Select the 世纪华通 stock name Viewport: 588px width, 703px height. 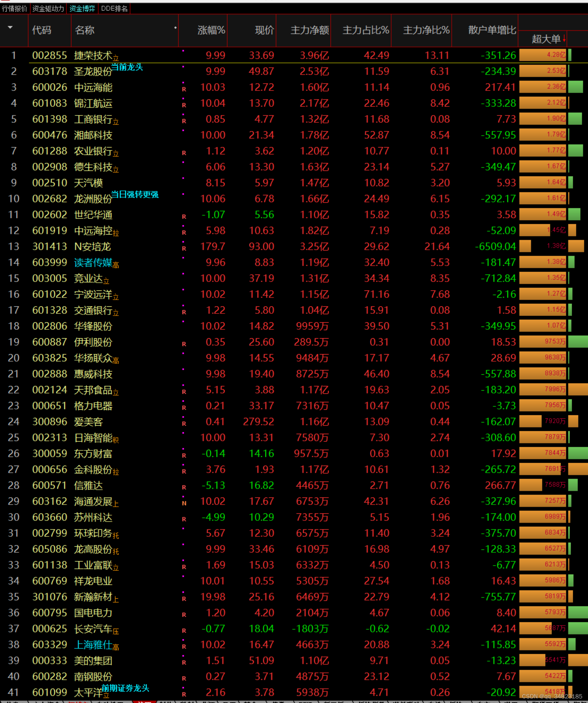coord(93,215)
